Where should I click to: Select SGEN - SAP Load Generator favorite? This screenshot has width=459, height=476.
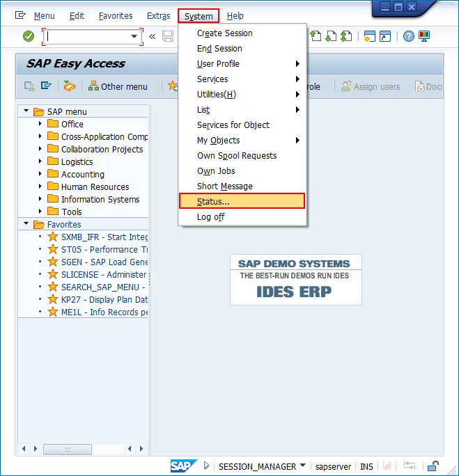(x=104, y=262)
